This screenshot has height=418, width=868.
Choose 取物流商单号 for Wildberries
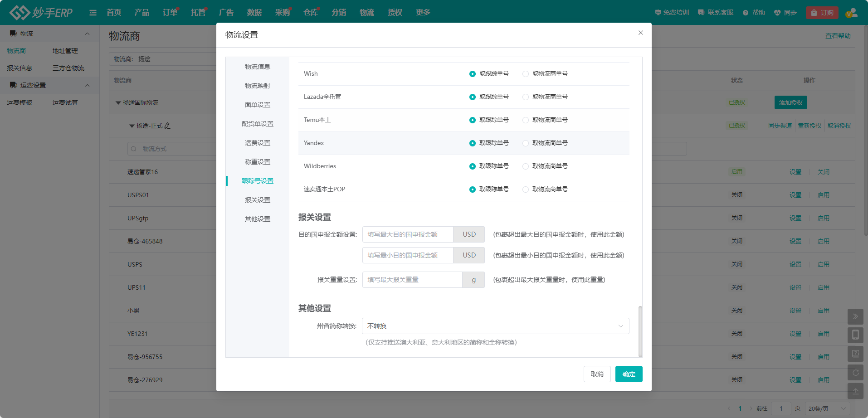point(525,166)
